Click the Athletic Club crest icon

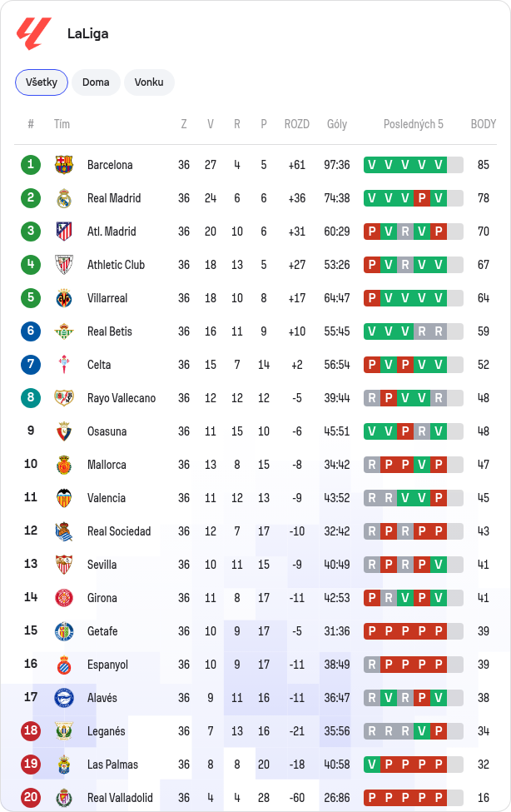[64, 265]
